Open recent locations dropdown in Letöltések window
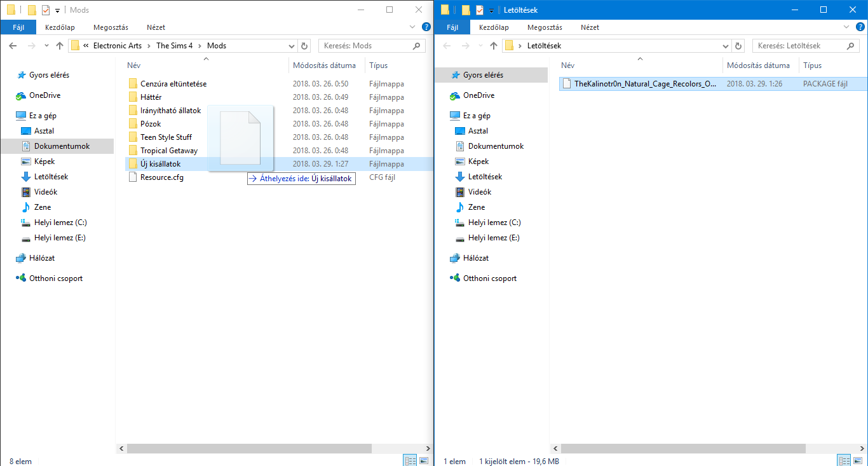This screenshot has height=466, width=868. click(x=480, y=46)
